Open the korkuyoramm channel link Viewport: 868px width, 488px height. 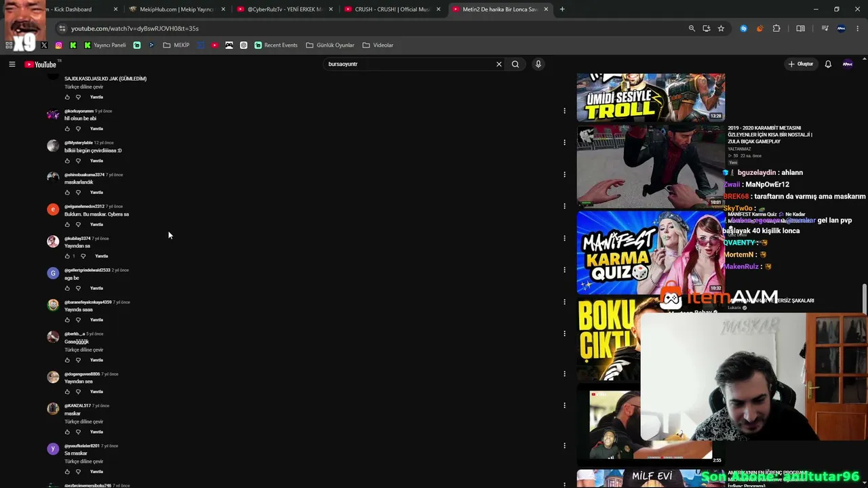coord(79,111)
